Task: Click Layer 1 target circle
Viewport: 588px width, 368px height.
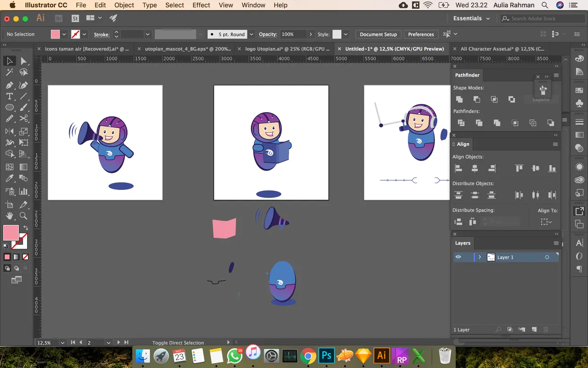Action: 547,257
